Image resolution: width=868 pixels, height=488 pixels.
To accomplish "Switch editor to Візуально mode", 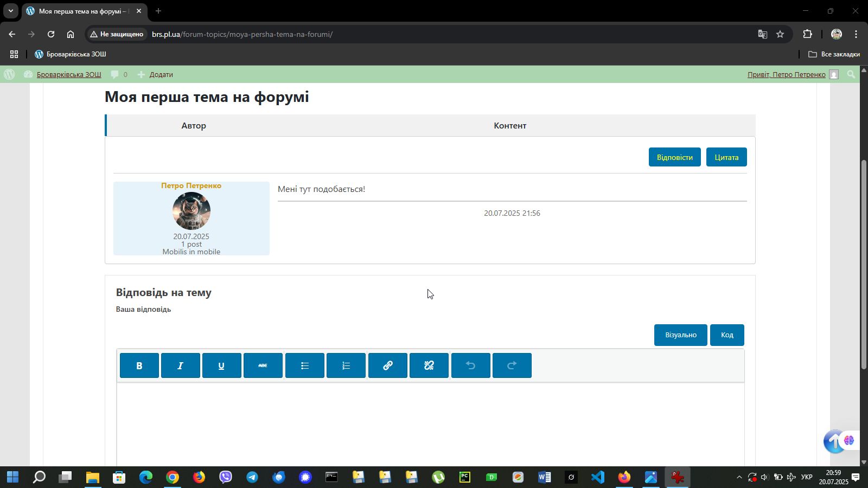I will coord(680,335).
